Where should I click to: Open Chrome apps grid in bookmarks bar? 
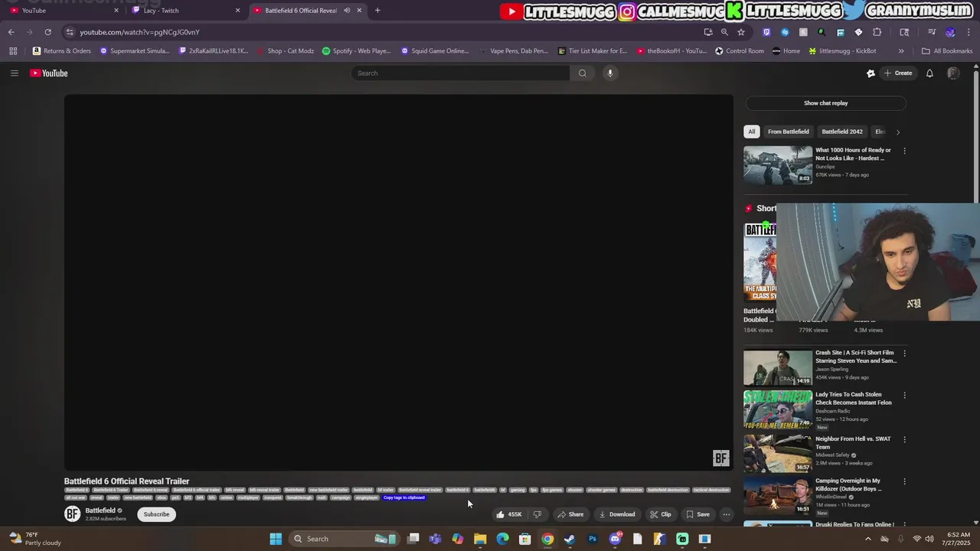point(13,51)
